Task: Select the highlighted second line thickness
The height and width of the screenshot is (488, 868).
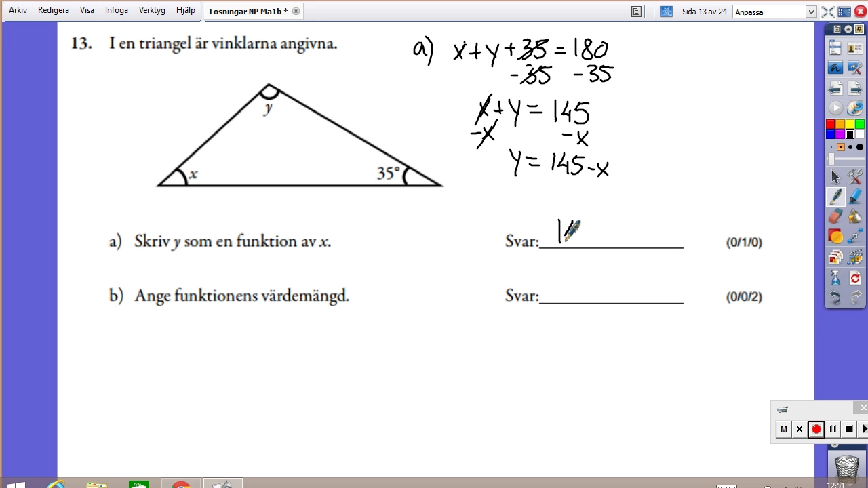Action: coord(841,147)
